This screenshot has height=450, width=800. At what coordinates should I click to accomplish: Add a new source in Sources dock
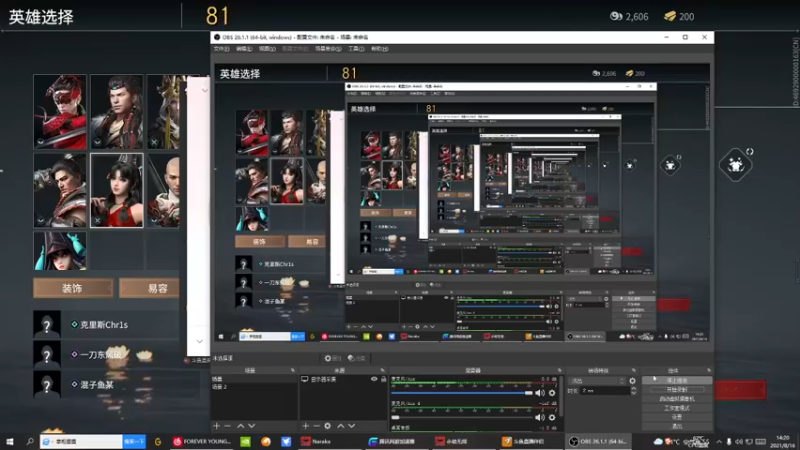pyautogui.click(x=306, y=426)
